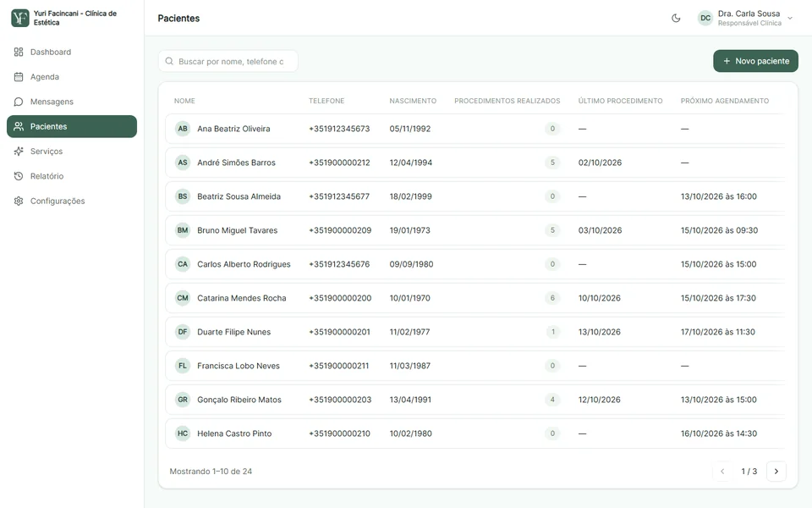Viewport: 812px width, 508px height.
Task: Open the Serviços menu item
Action: (71, 152)
